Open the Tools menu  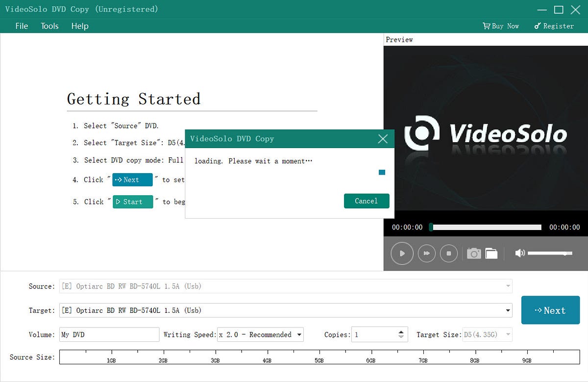(x=49, y=26)
